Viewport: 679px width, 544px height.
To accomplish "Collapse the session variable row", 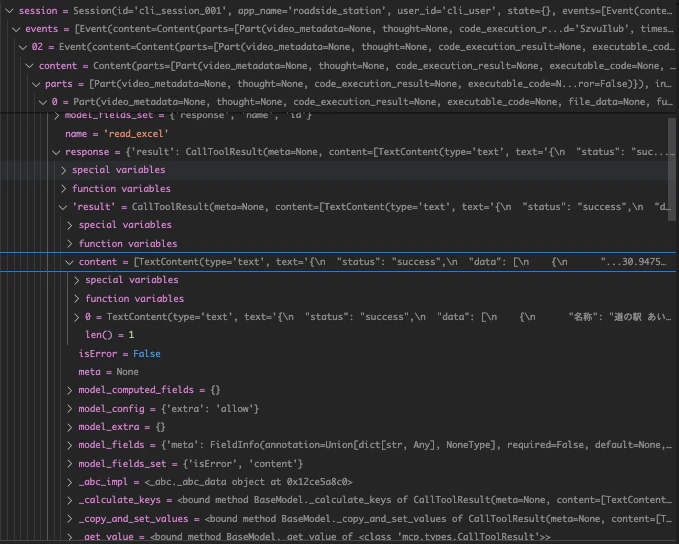I will click(x=9, y=10).
